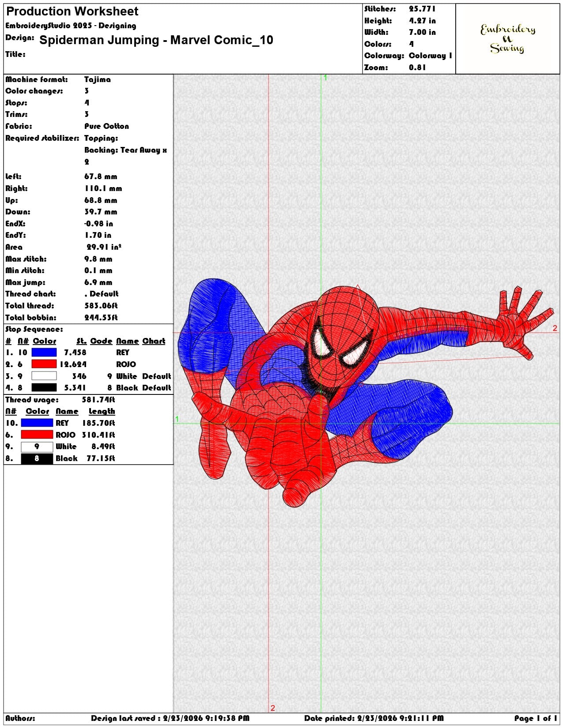Click the Length column header in Thread usage
The height and width of the screenshot is (728, 563).
pos(102,411)
